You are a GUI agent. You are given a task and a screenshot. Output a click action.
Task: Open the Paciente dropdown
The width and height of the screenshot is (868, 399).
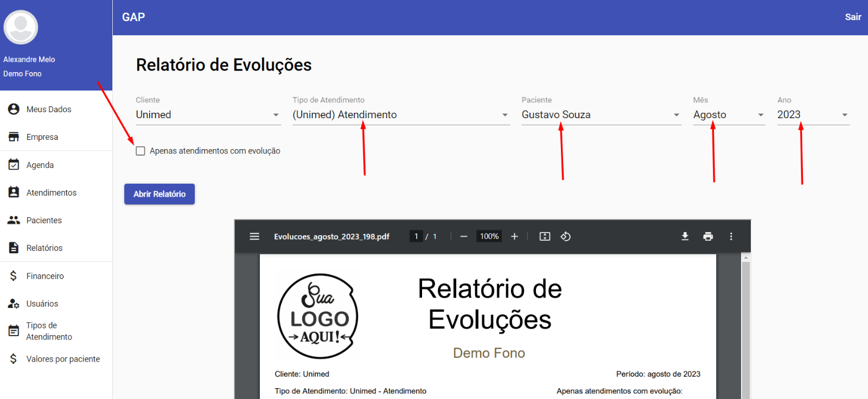601,115
